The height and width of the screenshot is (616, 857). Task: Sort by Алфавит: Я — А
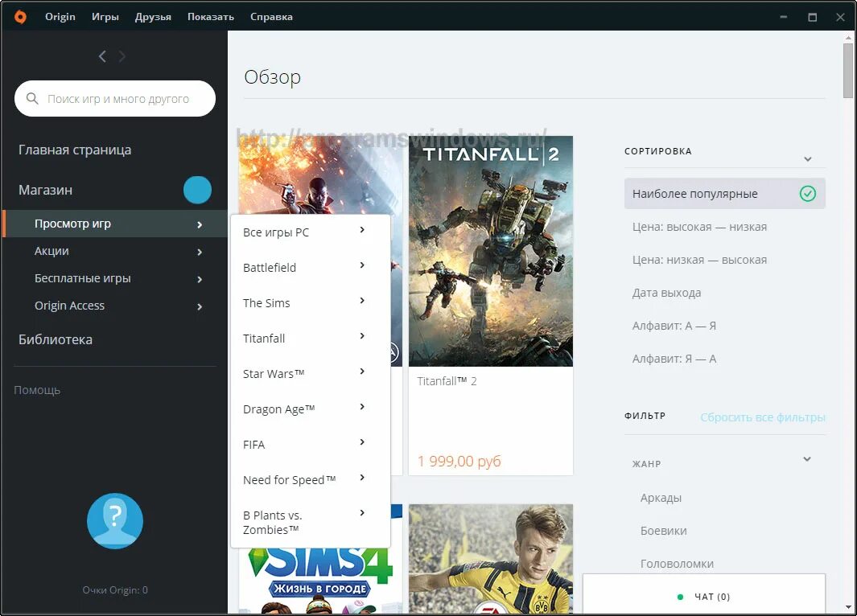click(674, 359)
